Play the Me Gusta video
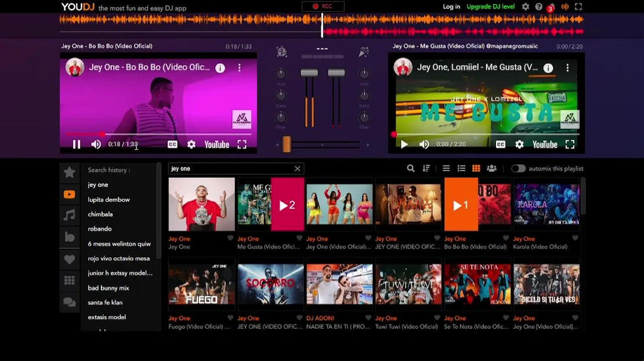644x361 pixels. coord(404,144)
